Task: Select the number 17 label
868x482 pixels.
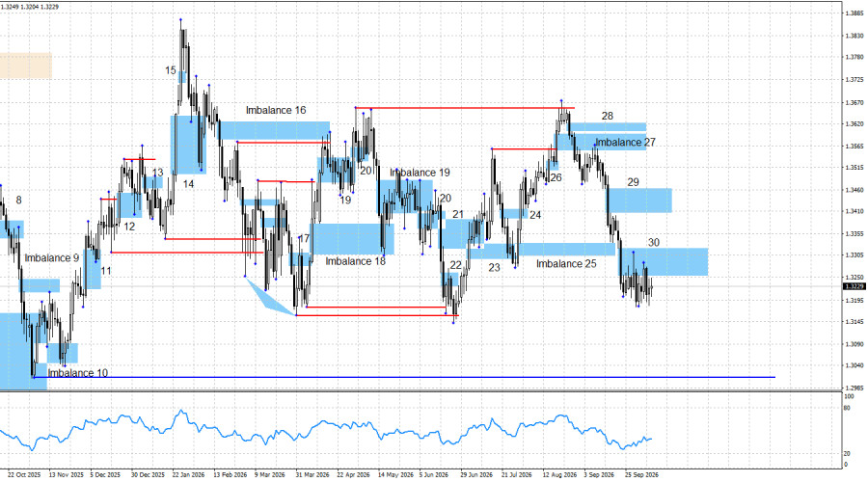Action: click(304, 238)
